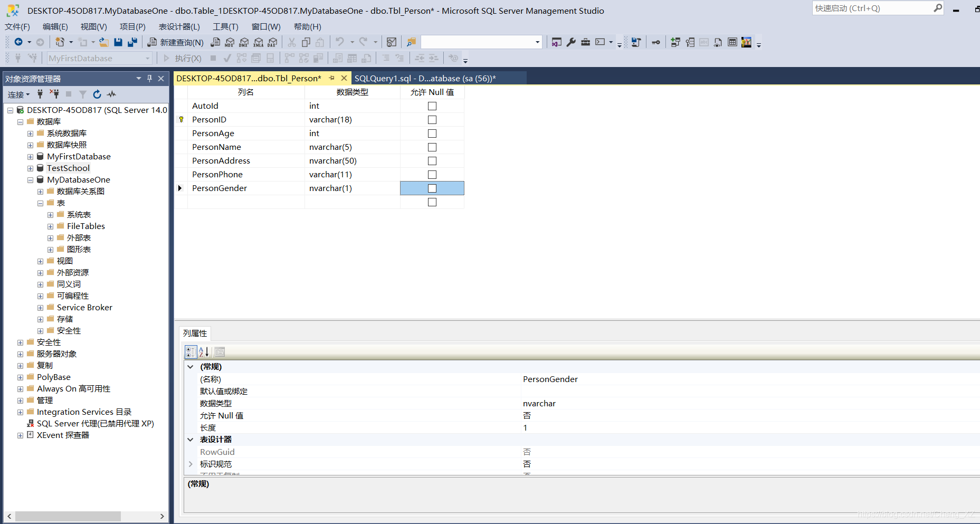Close the dbo.Tbl_Person designer tab

(344, 78)
